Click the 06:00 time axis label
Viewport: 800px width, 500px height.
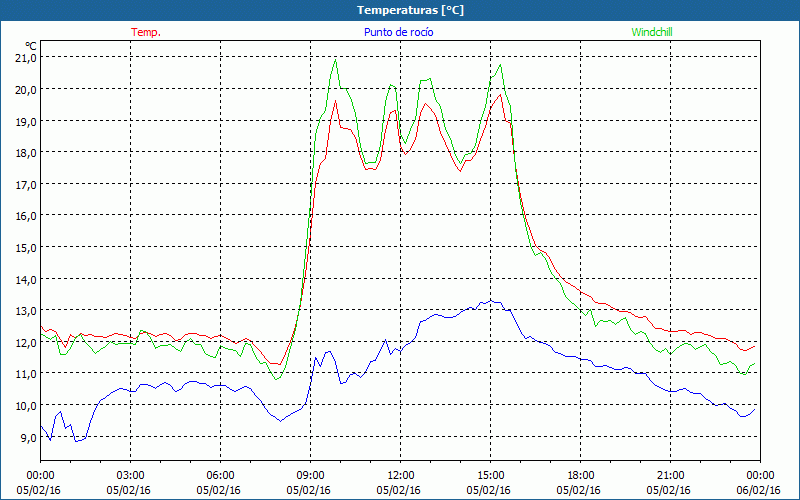[220, 476]
